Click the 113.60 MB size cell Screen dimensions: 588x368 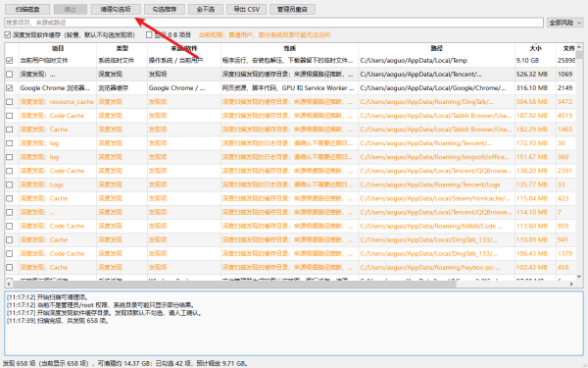tap(532, 226)
